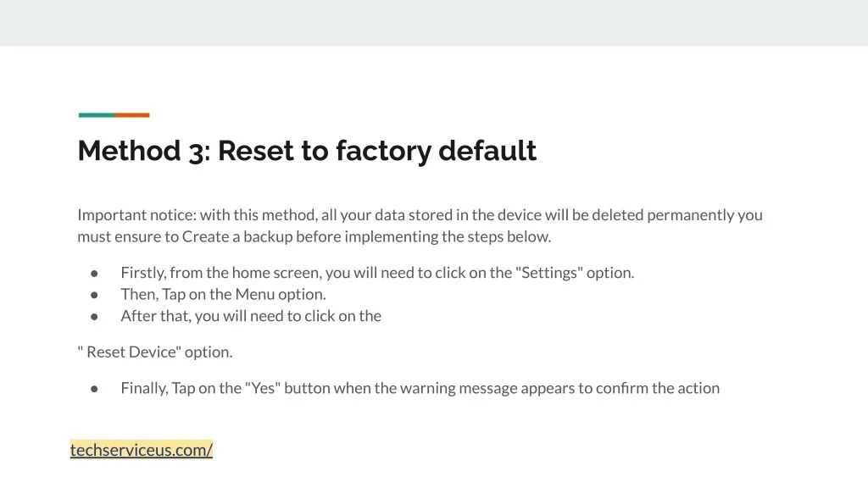Click the bullet dot before 'Finally'

point(95,389)
